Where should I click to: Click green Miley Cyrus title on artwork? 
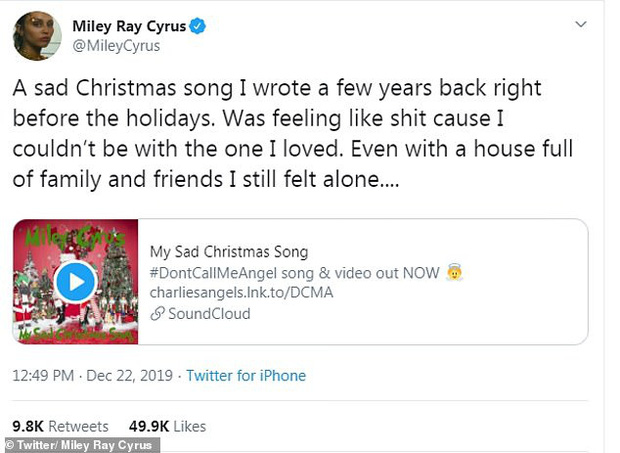(x=75, y=240)
